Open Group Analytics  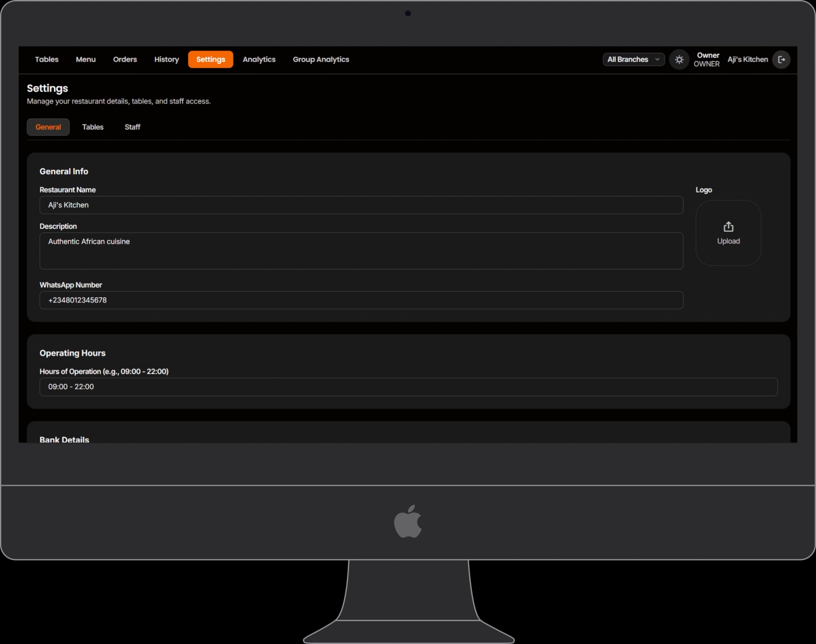tap(321, 59)
